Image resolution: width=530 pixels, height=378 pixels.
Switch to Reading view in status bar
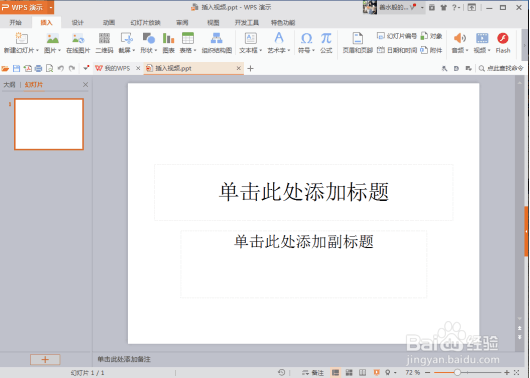click(362, 373)
